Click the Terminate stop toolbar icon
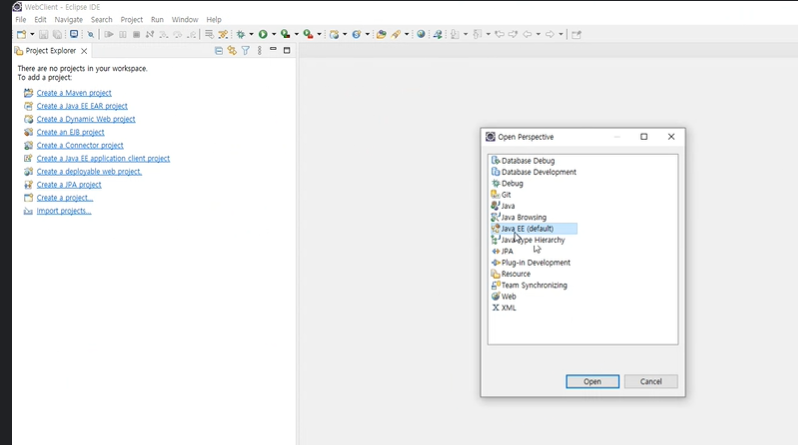 pos(136,35)
